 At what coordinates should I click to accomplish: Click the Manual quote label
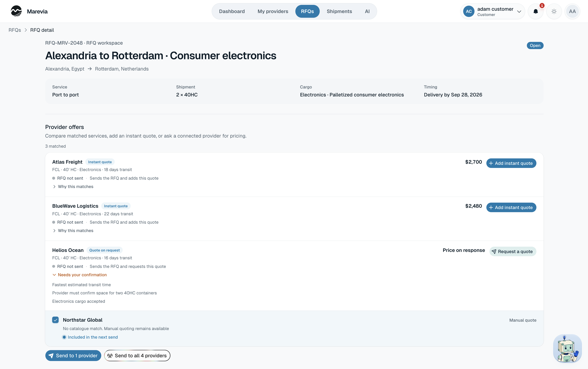(523, 320)
